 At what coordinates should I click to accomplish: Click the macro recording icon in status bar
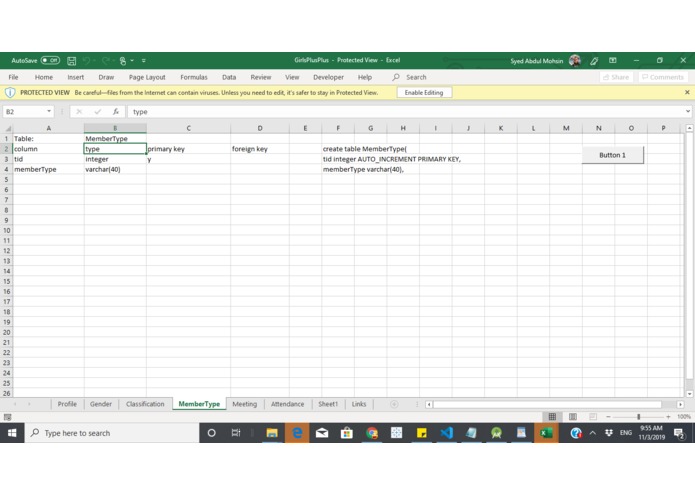(x=7, y=417)
